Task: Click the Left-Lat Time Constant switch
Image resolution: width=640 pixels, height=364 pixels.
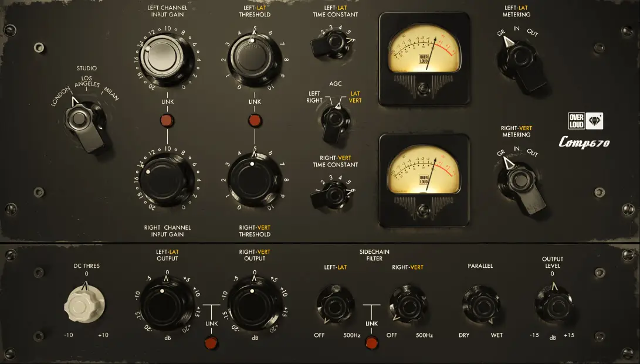Action: (x=333, y=44)
